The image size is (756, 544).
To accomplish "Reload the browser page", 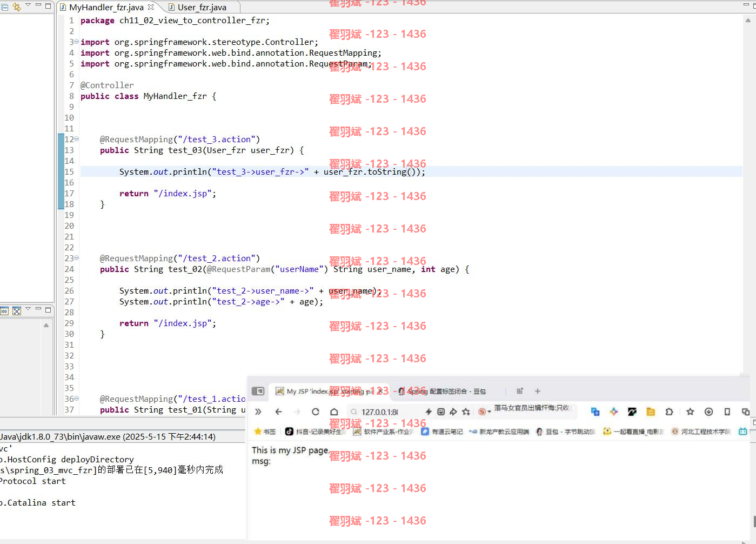I will pyautogui.click(x=316, y=412).
